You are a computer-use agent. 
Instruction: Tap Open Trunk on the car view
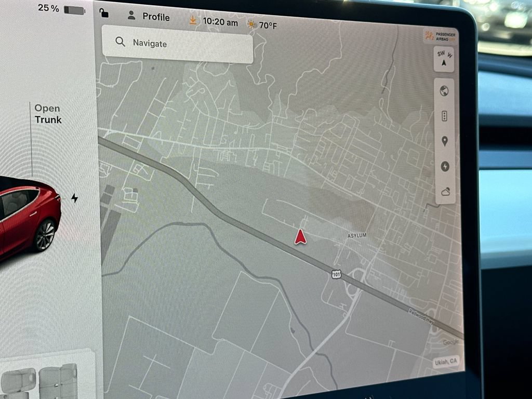pos(48,114)
